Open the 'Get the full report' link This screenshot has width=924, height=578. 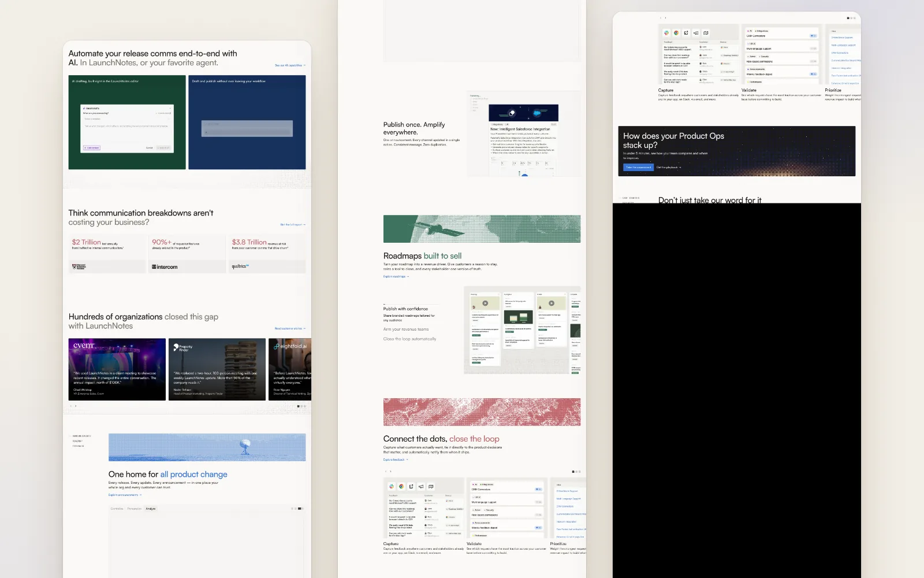[x=293, y=225]
